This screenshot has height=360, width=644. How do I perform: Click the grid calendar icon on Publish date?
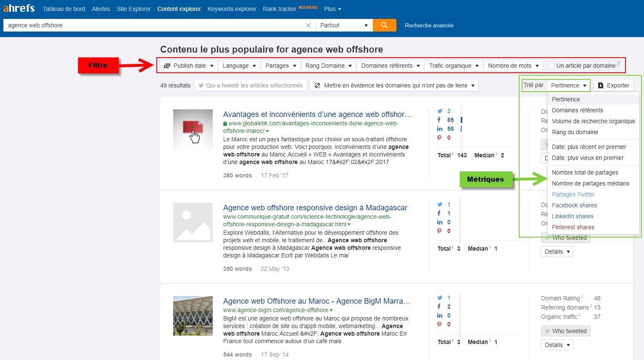(x=167, y=66)
